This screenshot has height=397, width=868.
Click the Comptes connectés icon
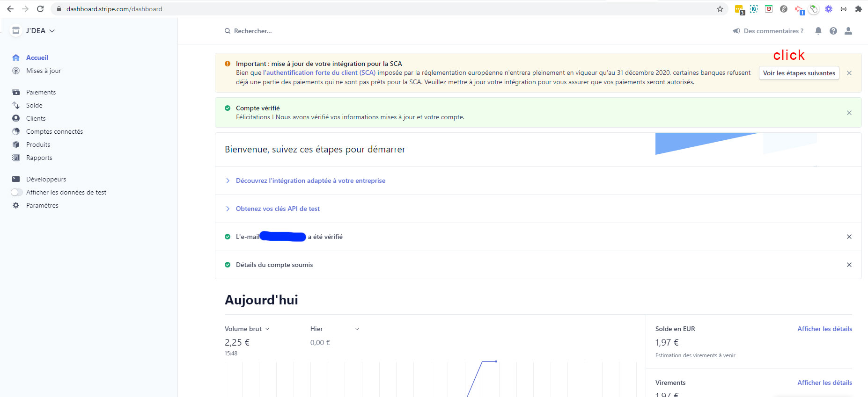(x=16, y=131)
